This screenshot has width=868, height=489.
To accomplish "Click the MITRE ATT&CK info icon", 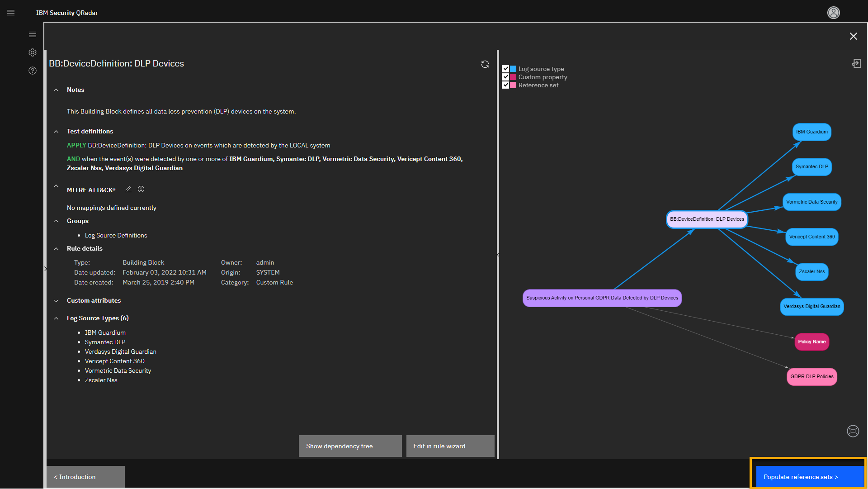I will [x=141, y=190].
